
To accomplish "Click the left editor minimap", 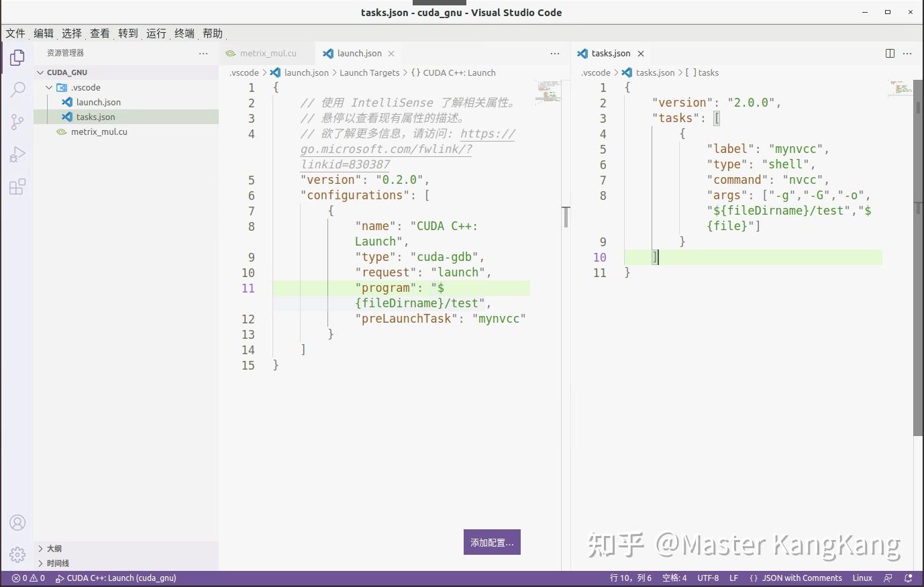I will click(548, 92).
